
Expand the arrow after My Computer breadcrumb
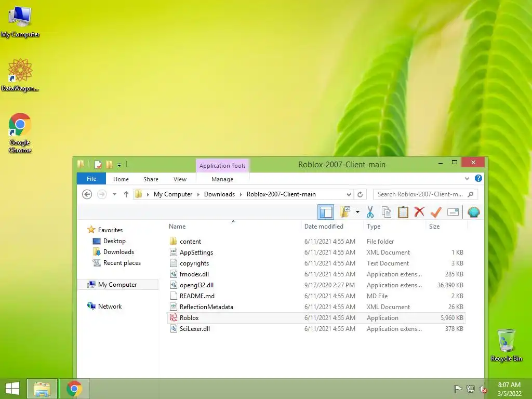198,194
